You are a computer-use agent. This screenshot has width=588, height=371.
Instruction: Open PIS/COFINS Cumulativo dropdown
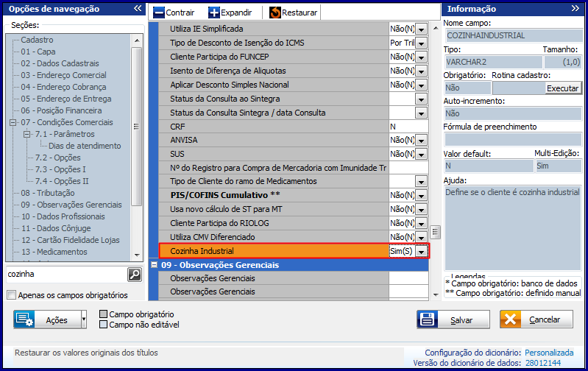[422, 196]
